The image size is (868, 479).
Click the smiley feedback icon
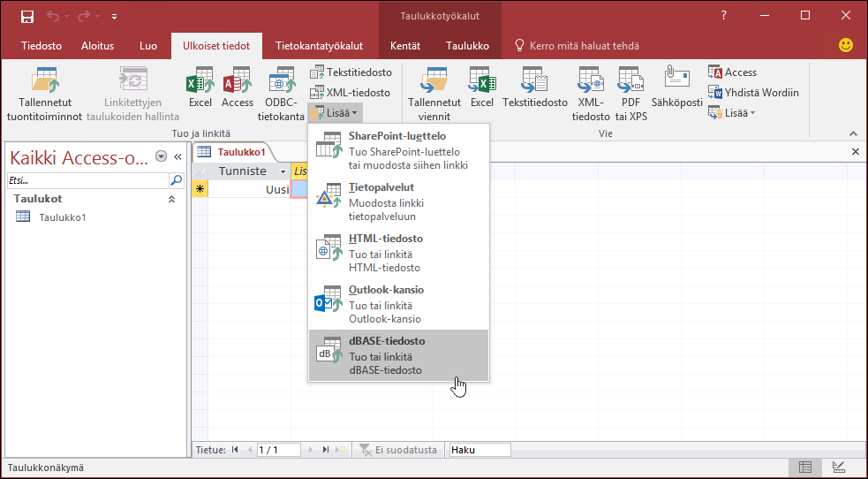pyautogui.click(x=845, y=45)
